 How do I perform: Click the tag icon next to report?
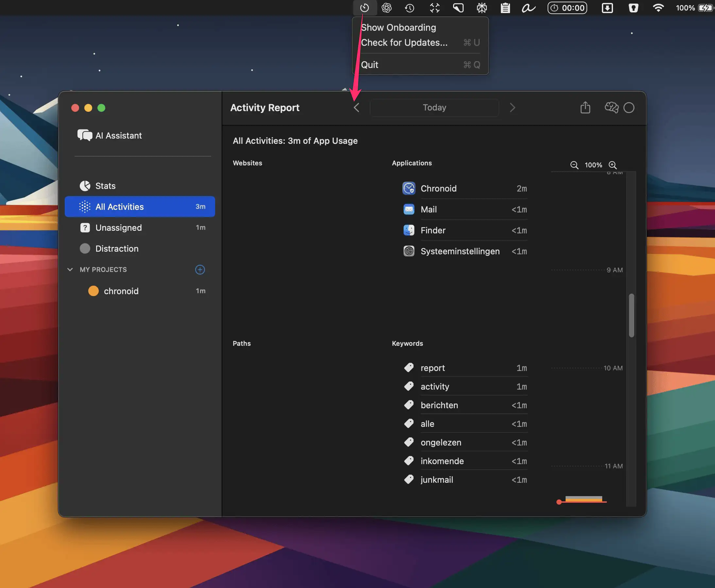tap(409, 368)
